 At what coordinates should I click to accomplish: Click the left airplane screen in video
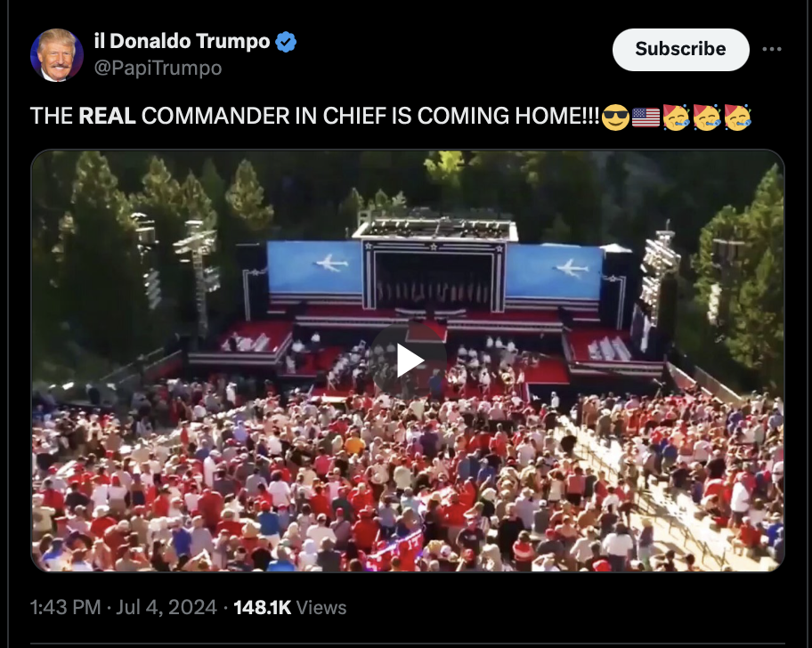click(315, 267)
